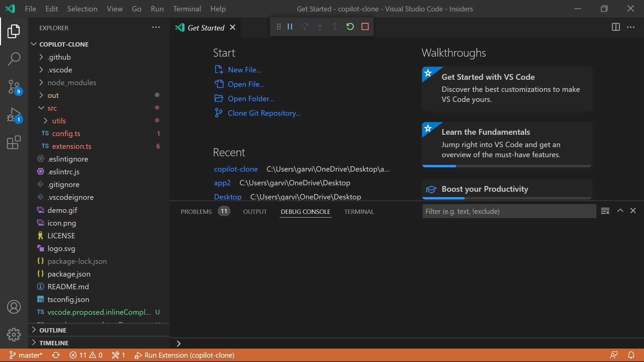Open recent project app2

coord(222,183)
